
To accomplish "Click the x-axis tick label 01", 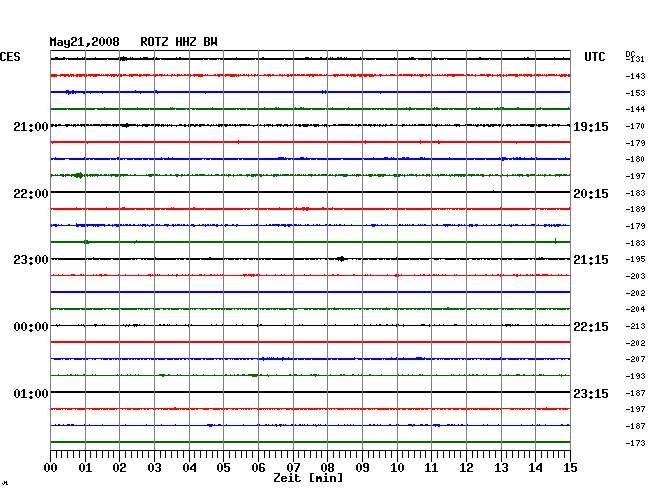I will click(85, 468).
